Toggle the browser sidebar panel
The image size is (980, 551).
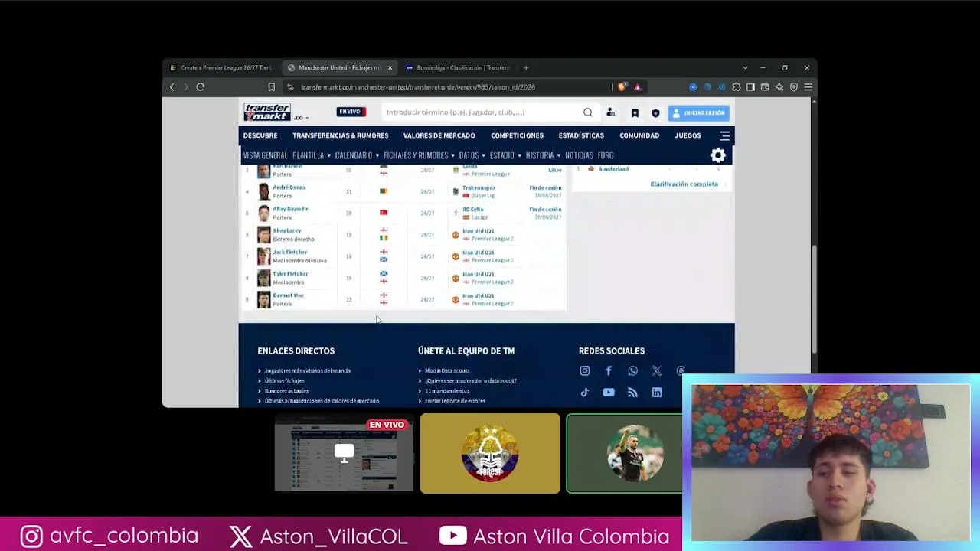[x=751, y=87]
